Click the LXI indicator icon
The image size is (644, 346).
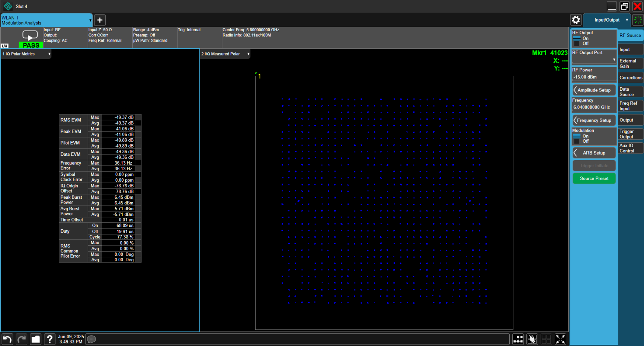(5, 46)
